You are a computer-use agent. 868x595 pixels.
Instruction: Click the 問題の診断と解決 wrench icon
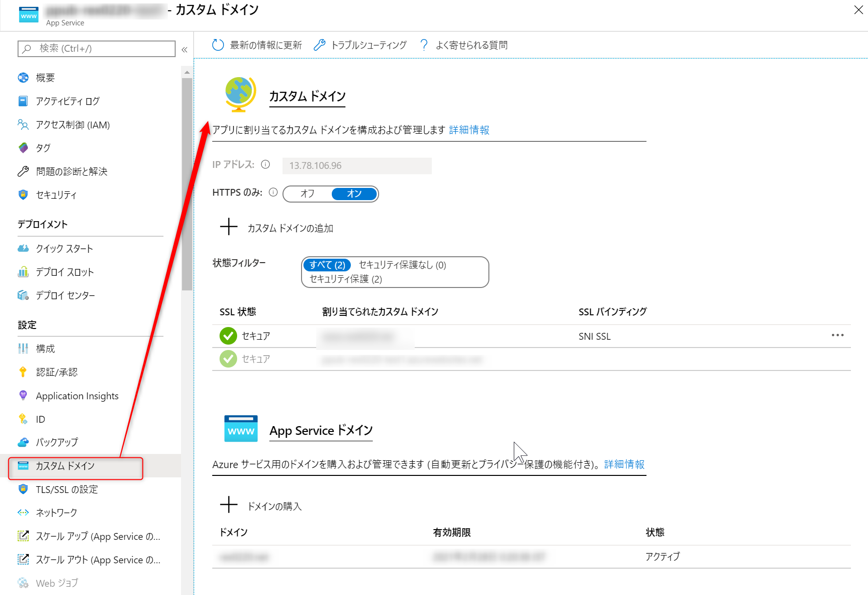pyautogui.click(x=23, y=171)
